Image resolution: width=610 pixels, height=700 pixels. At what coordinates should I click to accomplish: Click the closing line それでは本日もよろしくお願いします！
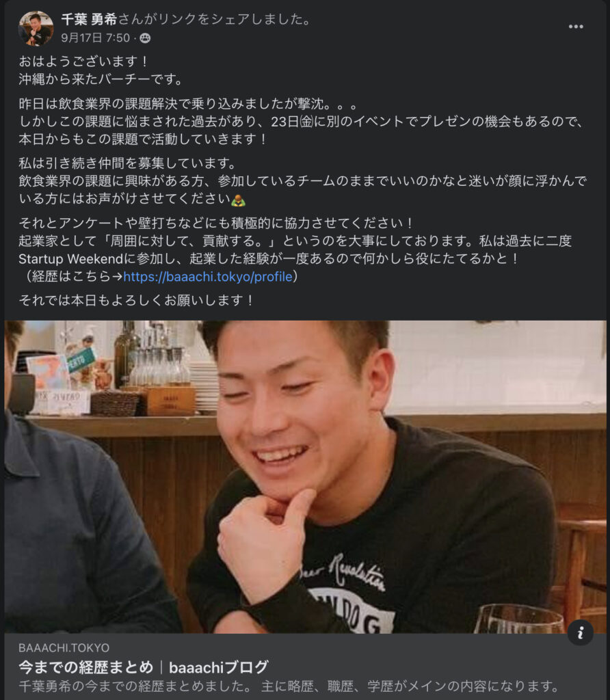(137, 300)
